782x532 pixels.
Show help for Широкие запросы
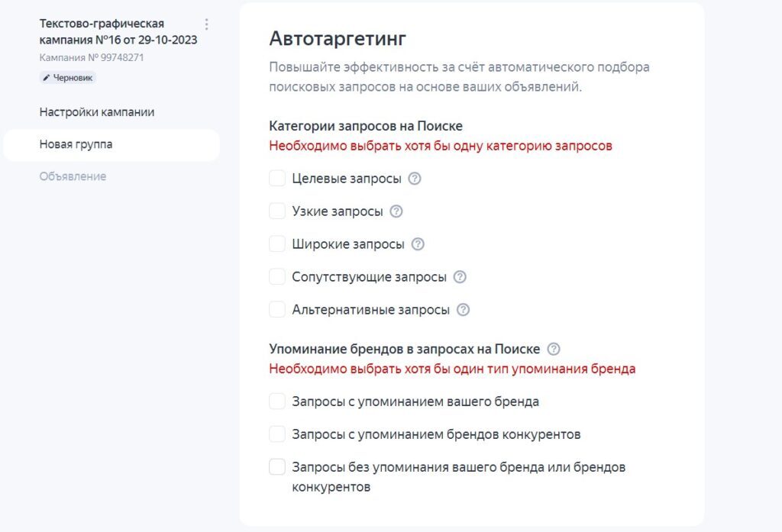tap(418, 244)
